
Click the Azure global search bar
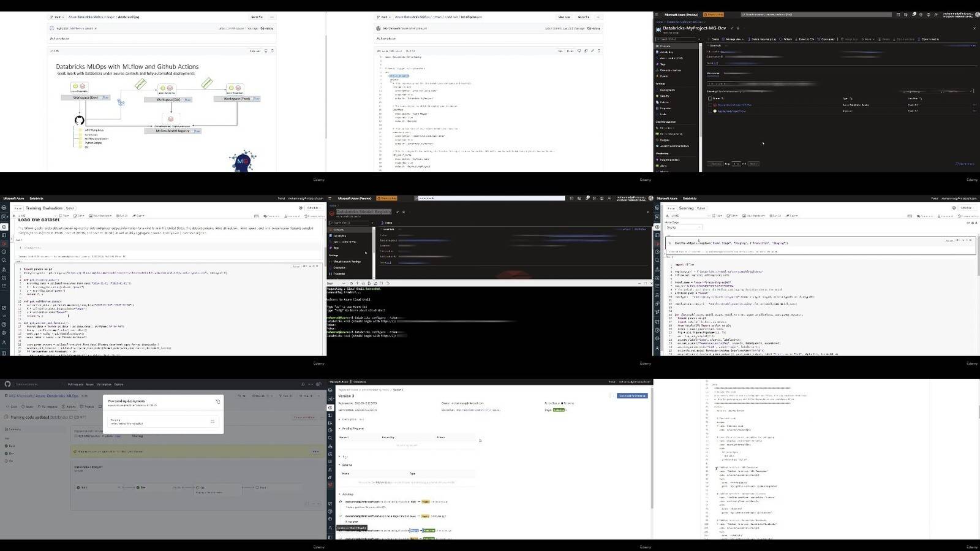coord(816,14)
